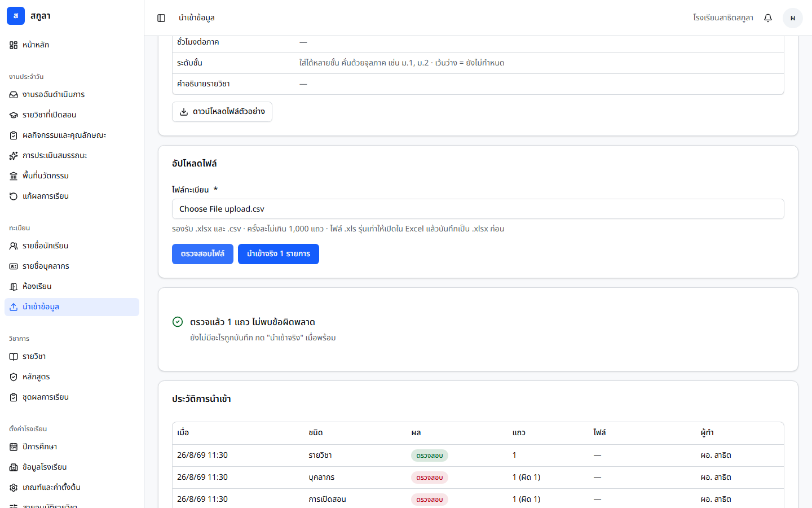Go to งานรออันดำเนินการ page
The image size is (812, 508).
coord(72,95)
